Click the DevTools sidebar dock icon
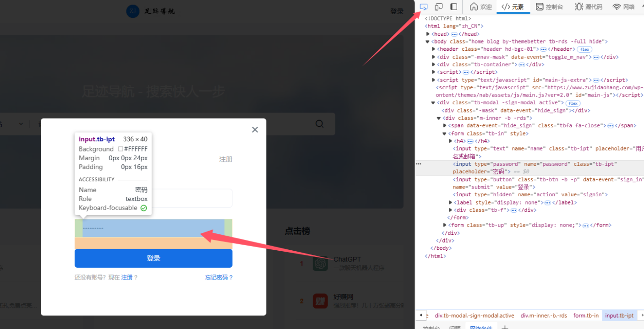 pyautogui.click(x=454, y=7)
